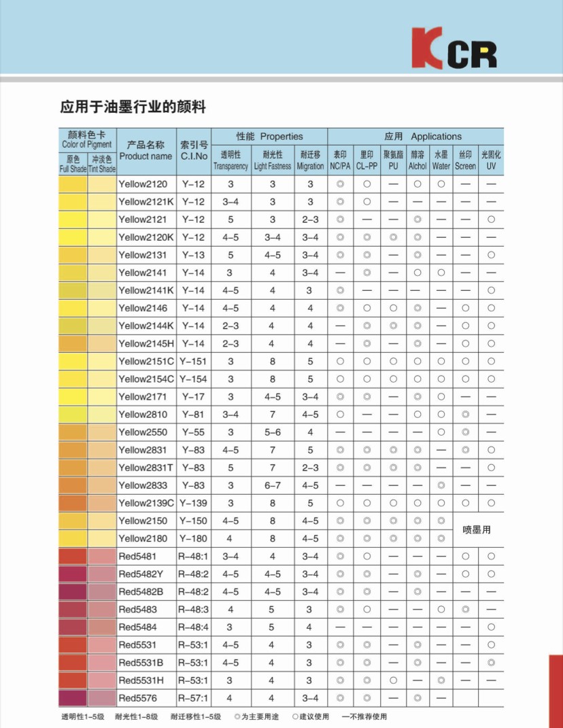
Task: Click the Yellow2139C full shade swatch
Action: click(73, 502)
